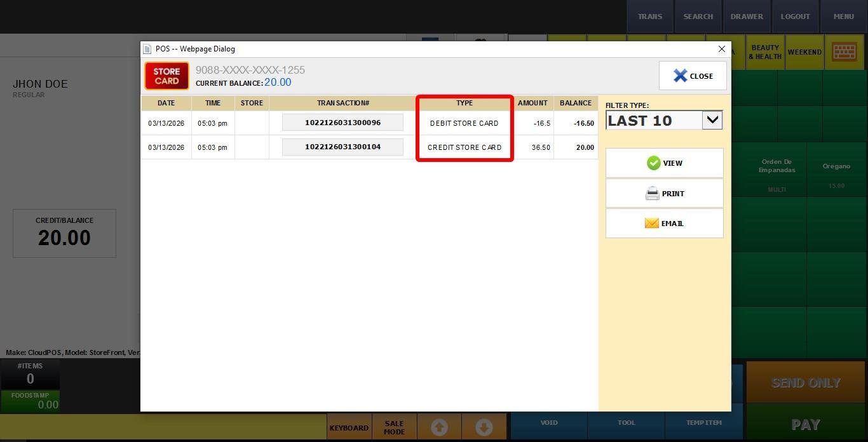Click the Keyboard button in bottom bar
This screenshot has width=868, height=442.
[349, 427]
